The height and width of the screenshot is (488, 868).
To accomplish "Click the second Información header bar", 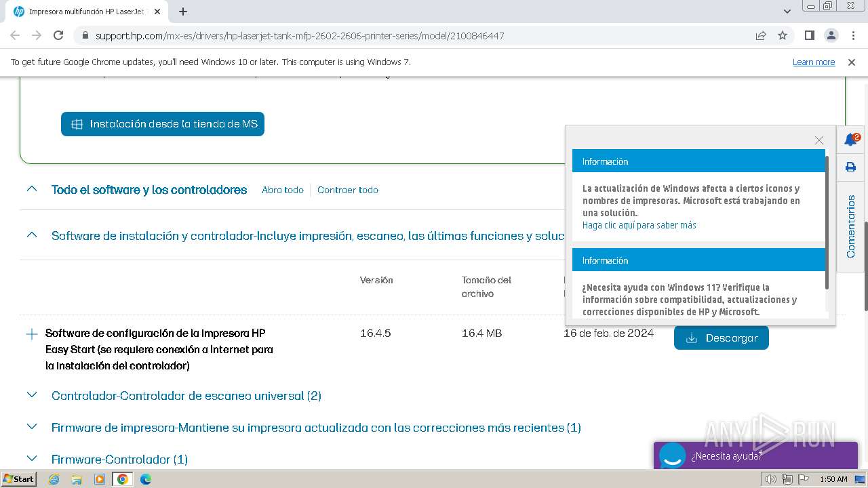I will pos(698,260).
